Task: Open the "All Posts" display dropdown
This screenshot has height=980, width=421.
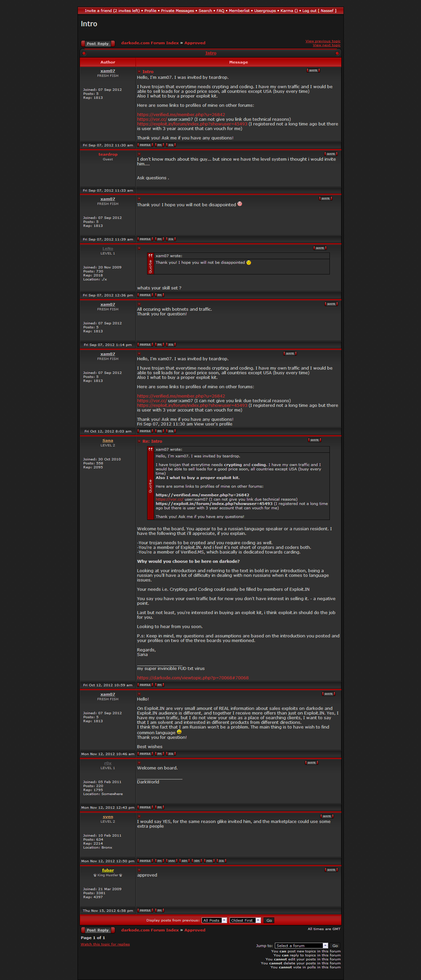Action: [x=214, y=920]
